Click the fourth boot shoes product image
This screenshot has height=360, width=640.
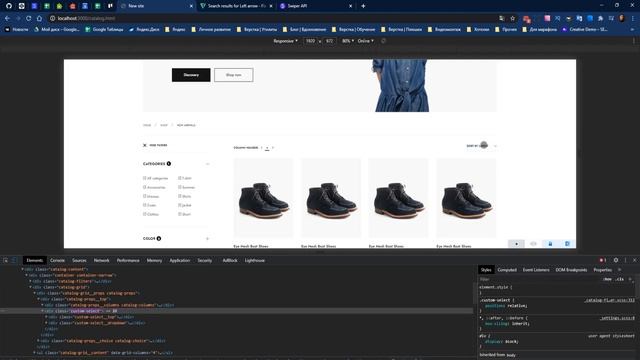tap(466, 198)
